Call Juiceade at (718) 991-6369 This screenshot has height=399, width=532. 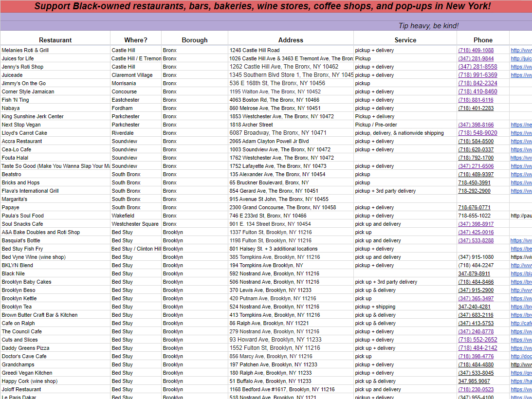(x=477, y=75)
